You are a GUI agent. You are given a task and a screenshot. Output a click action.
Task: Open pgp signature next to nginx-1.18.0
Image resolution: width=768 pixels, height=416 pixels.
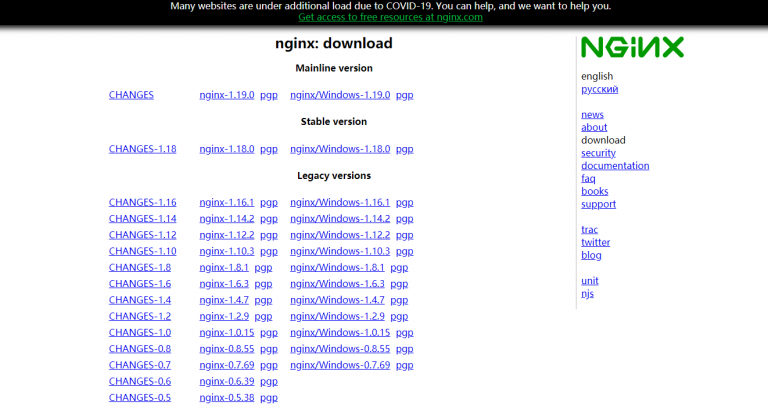pos(269,149)
